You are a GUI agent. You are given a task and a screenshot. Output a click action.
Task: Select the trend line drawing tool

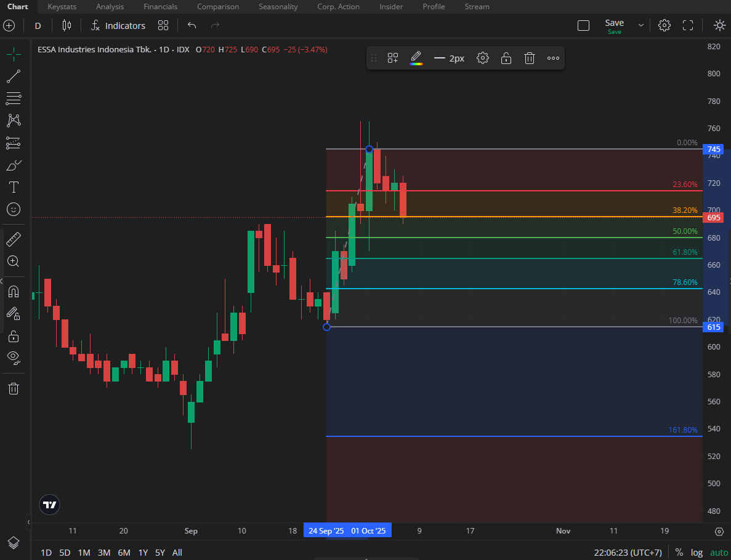(x=14, y=76)
